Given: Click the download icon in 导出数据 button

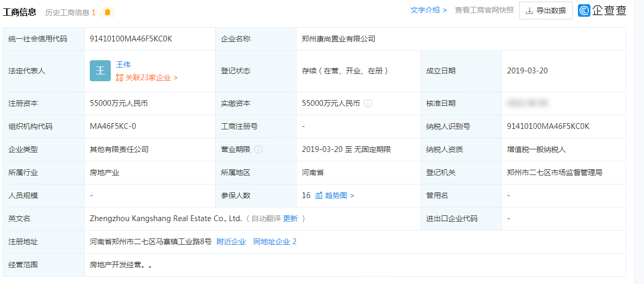Looking at the screenshot, I should pyautogui.click(x=529, y=10).
